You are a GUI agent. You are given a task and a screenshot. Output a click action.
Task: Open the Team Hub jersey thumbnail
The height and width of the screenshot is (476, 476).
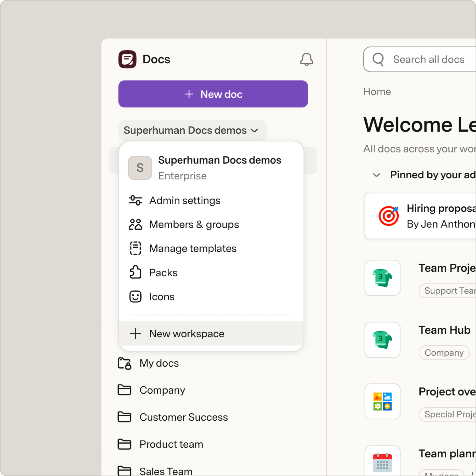point(382,340)
